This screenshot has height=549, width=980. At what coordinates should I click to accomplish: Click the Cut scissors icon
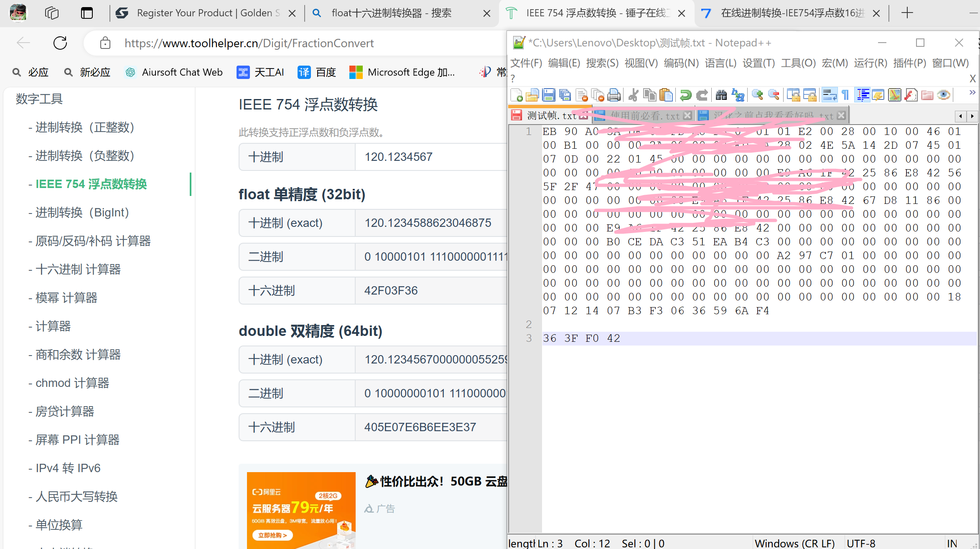[x=633, y=95]
